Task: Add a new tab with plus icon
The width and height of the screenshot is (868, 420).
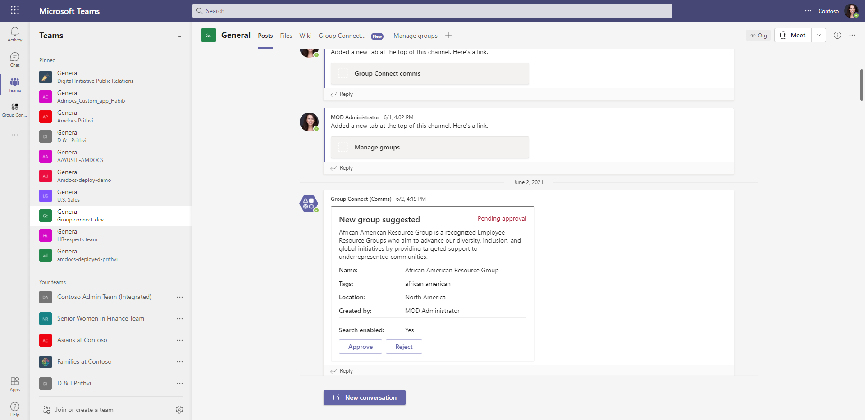Action: [x=448, y=35]
